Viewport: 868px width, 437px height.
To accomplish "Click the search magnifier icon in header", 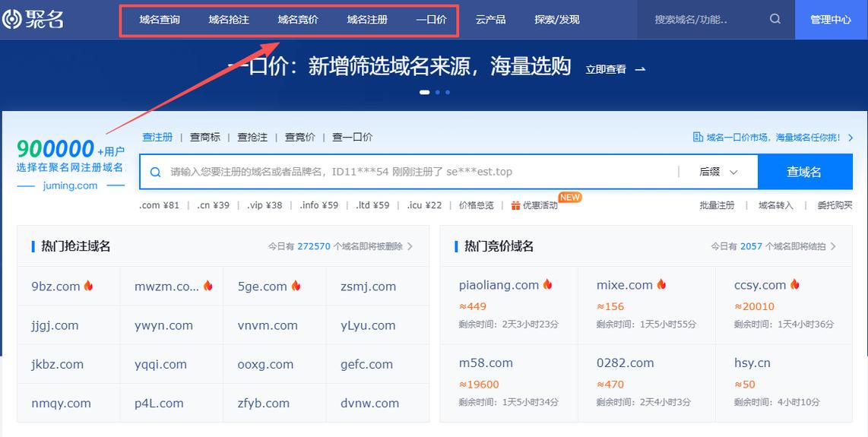I will (x=775, y=19).
